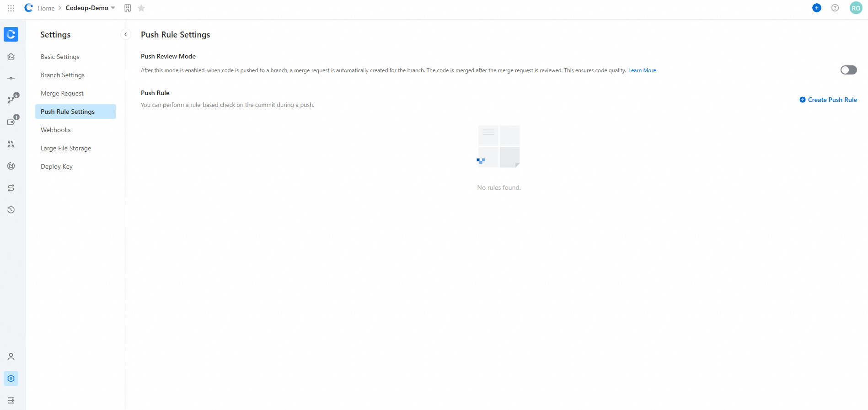Open the settings hexagon sidebar icon
Image resolution: width=868 pixels, height=410 pixels.
click(x=11, y=378)
